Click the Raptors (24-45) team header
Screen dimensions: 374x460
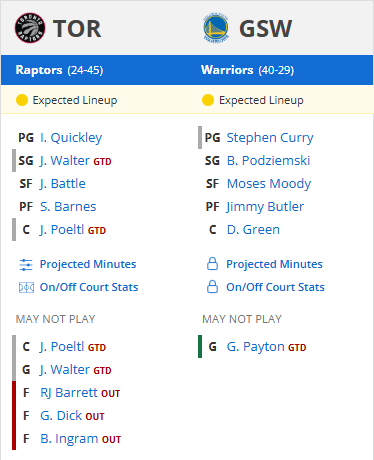pos(59,70)
